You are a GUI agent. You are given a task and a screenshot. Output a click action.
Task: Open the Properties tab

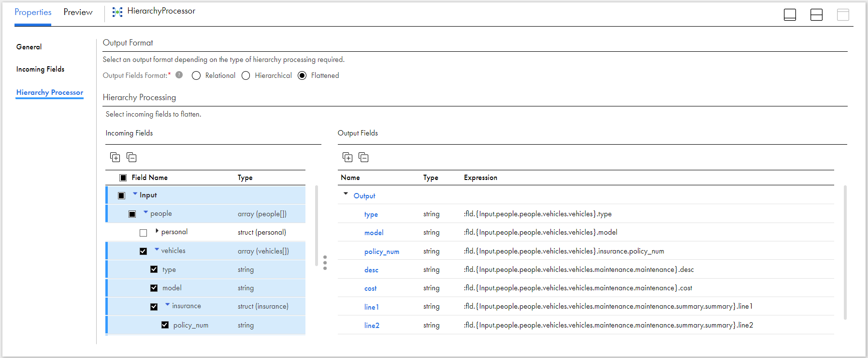coord(33,13)
